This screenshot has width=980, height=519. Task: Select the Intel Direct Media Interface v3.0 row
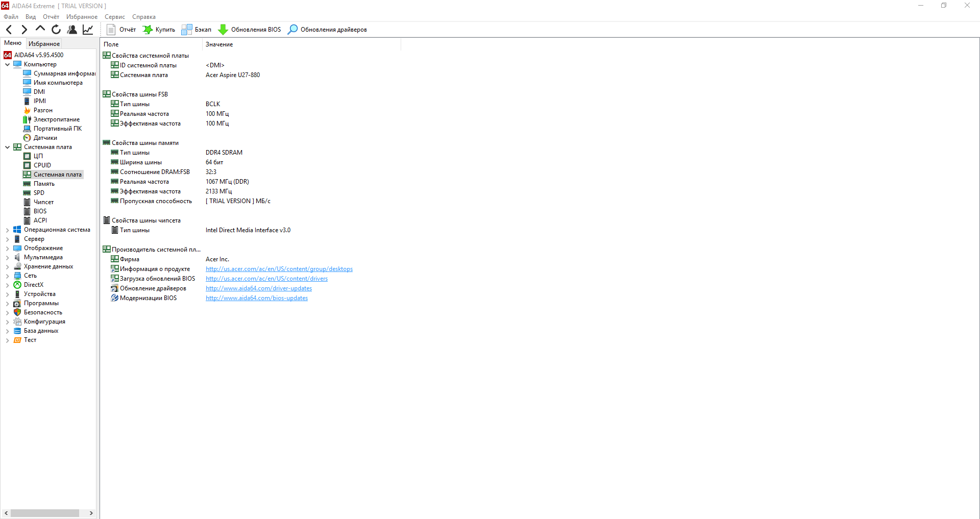[x=248, y=230]
